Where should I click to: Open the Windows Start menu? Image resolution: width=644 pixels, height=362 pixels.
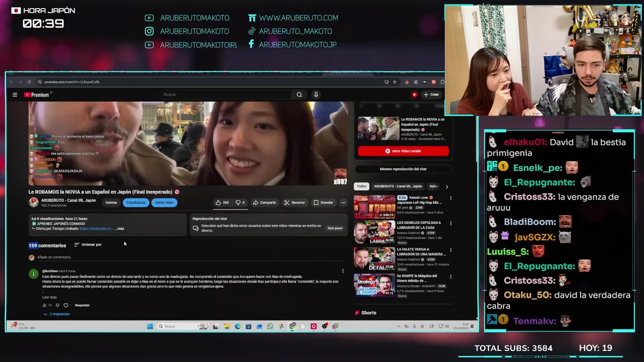coord(149,326)
